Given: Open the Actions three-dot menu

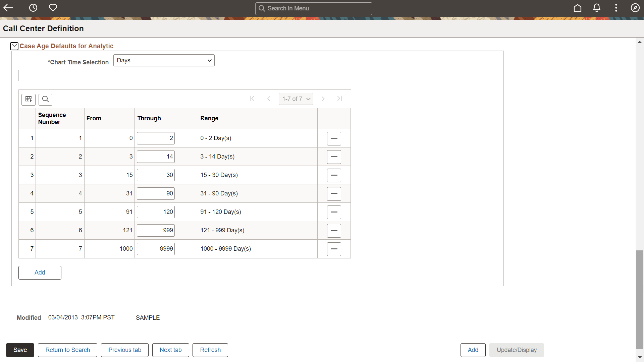Looking at the screenshot, I should click(616, 8).
